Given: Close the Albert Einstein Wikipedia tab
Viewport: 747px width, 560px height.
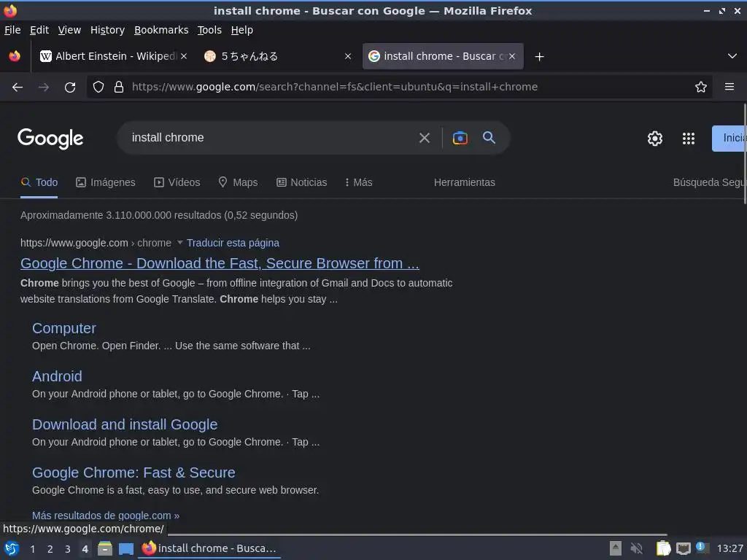Looking at the screenshot, I should (x=184, y=56).
